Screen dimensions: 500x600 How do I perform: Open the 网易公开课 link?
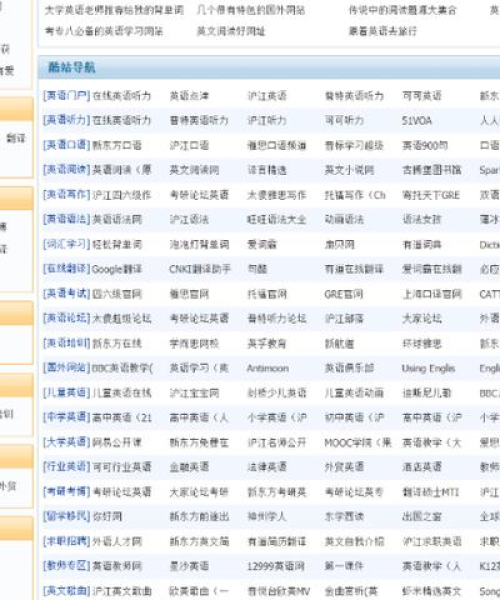(x=117, y=443)
